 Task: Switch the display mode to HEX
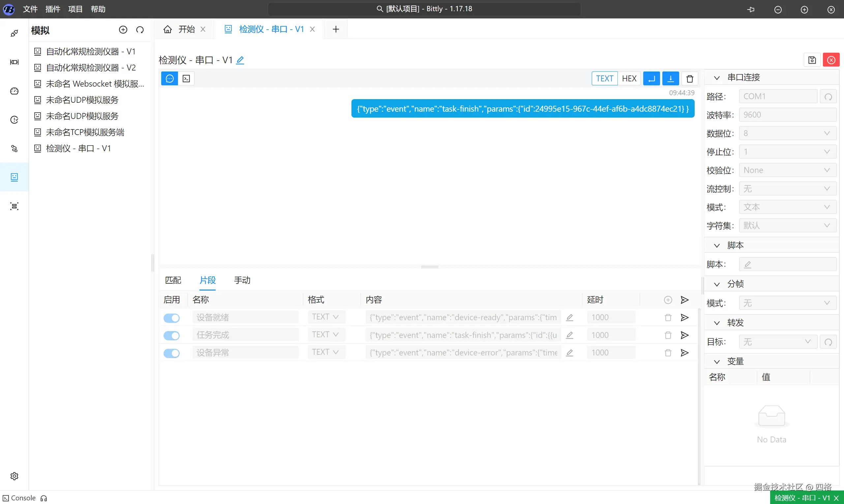coord(629,79)
